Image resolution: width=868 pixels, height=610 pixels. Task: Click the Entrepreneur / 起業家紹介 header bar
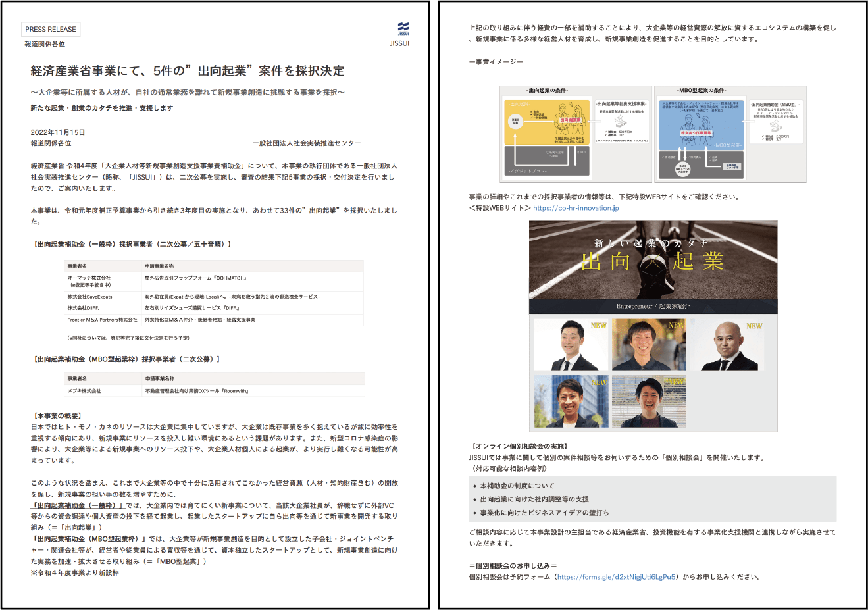pos(653,307)
